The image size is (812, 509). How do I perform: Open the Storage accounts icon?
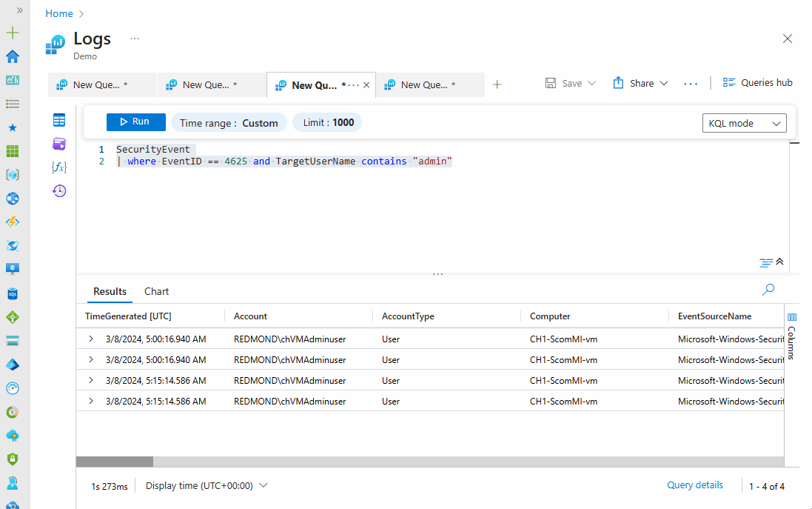tap(13, 341)
